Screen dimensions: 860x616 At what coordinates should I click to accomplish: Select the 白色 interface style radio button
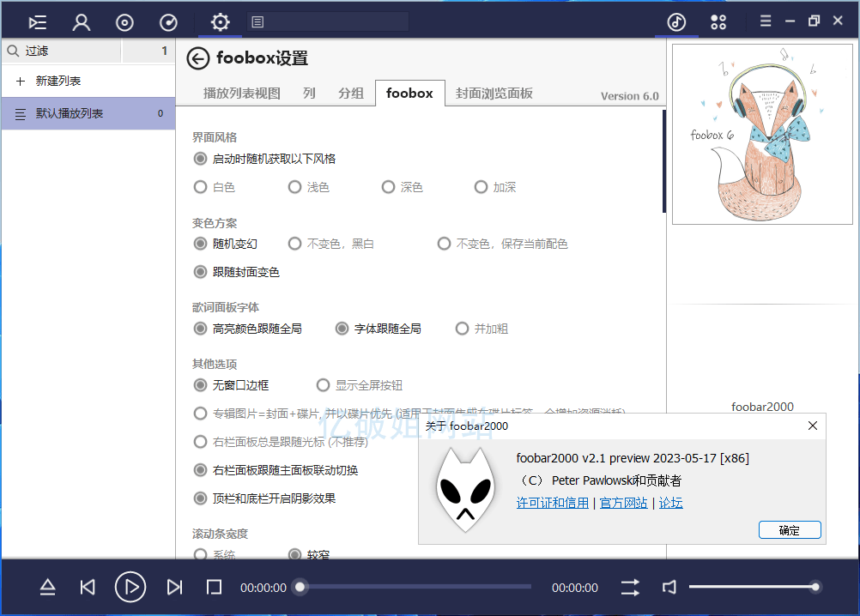201,187
